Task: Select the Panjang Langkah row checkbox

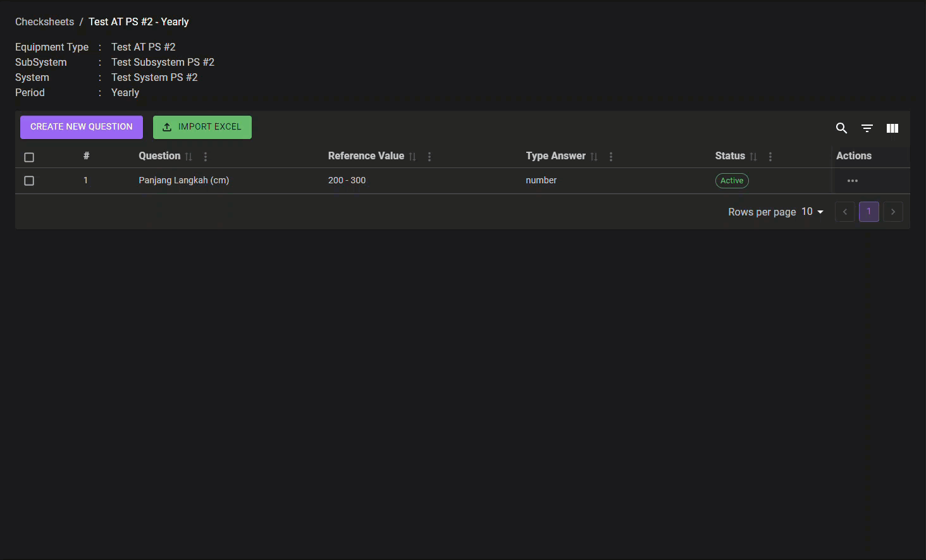Action: coord(29,181)
